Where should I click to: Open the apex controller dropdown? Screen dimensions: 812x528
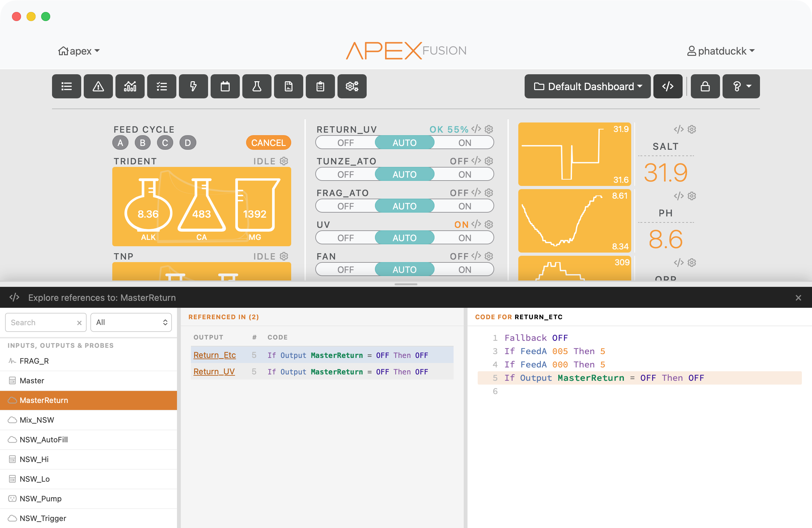(79, 51)
